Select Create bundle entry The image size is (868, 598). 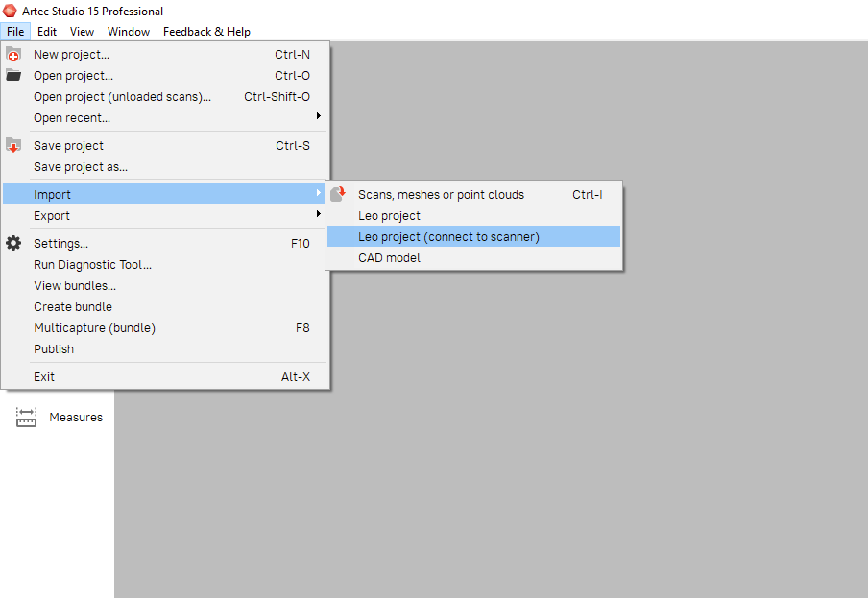tap(165, 306)
